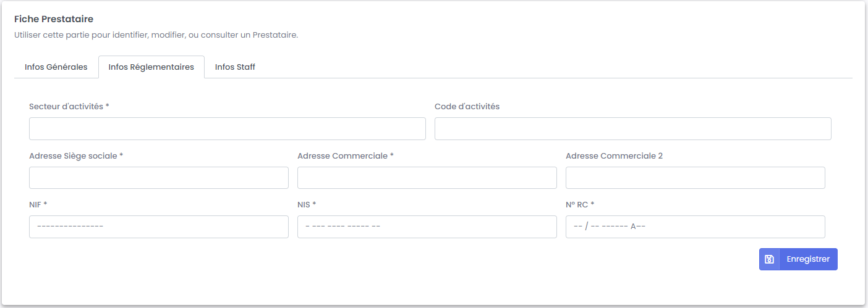868x308 pixels.
Task: Click the Secteur d'activités label
Action: (x=69, y=106)
